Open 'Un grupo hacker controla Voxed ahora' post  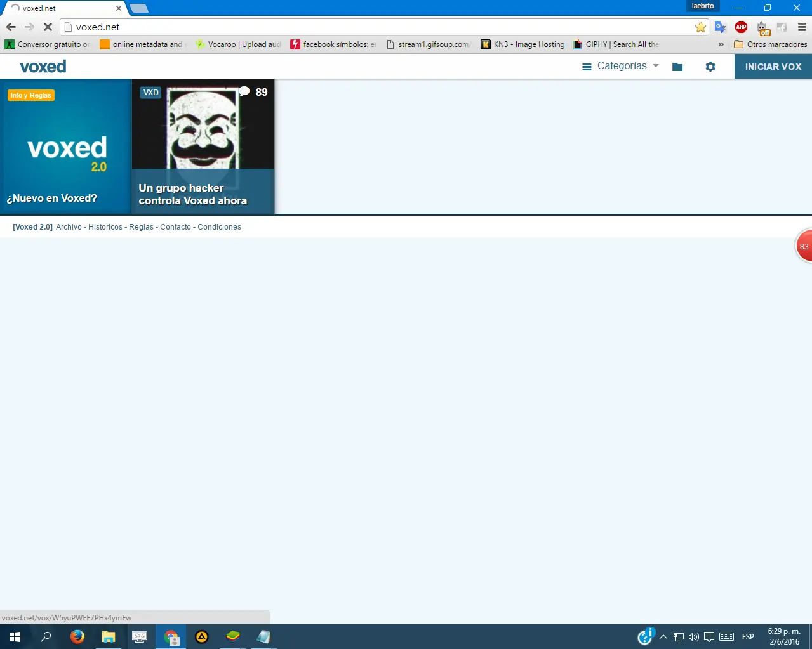(203, 147)
